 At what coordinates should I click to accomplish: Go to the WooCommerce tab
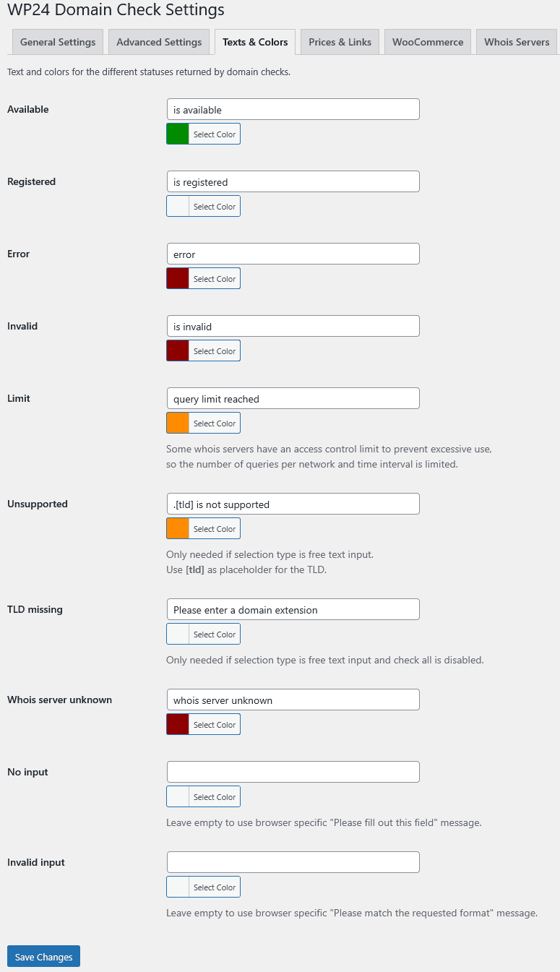point(428,42)
